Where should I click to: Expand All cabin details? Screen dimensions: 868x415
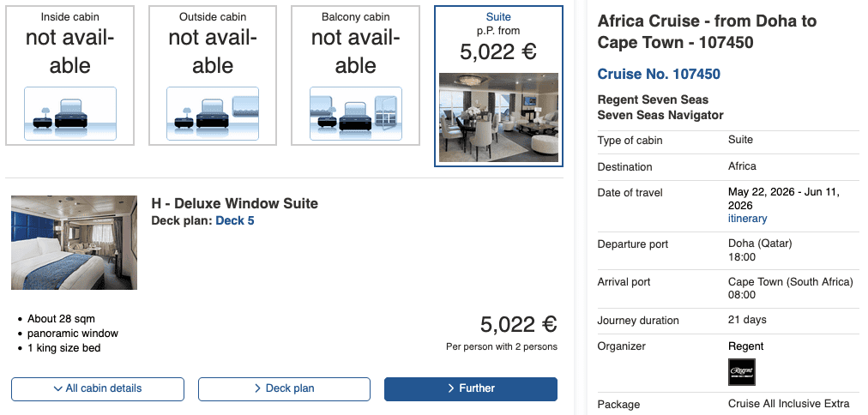tap(98, 388)
